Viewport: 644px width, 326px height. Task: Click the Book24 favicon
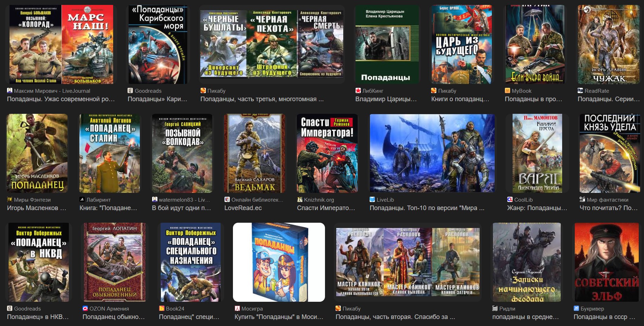(x=162, y=308)
